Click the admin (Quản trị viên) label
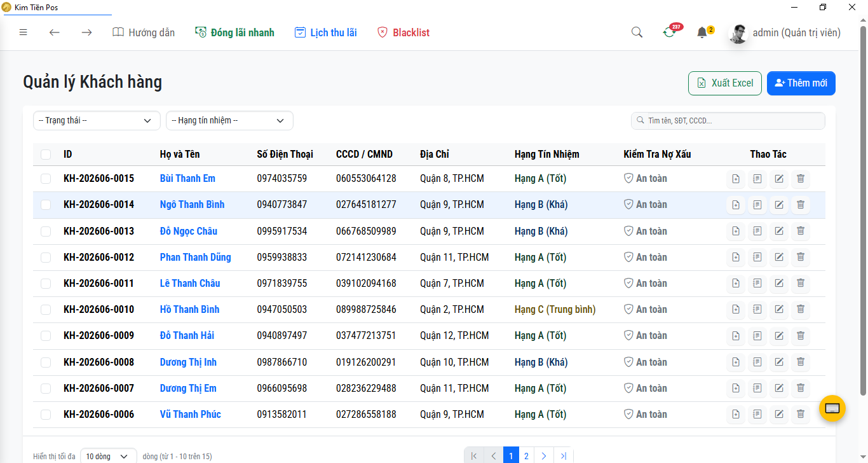 click(x=797, y=32)
